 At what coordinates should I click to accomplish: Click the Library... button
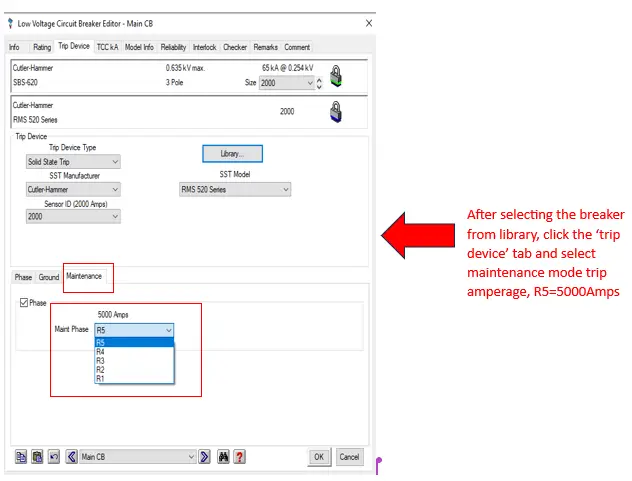tap(233, 154)
